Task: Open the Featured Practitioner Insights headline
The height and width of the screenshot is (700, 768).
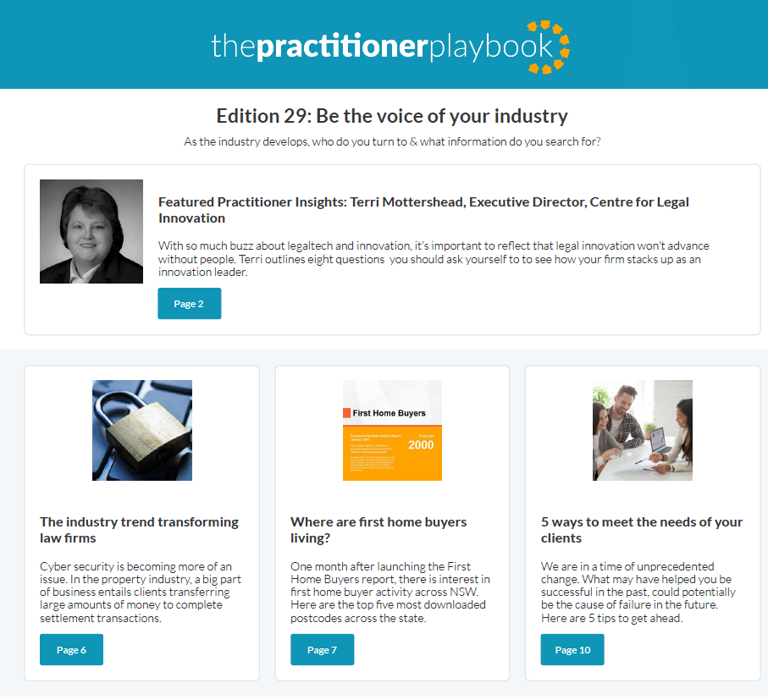Action: [x=423, y=210]
